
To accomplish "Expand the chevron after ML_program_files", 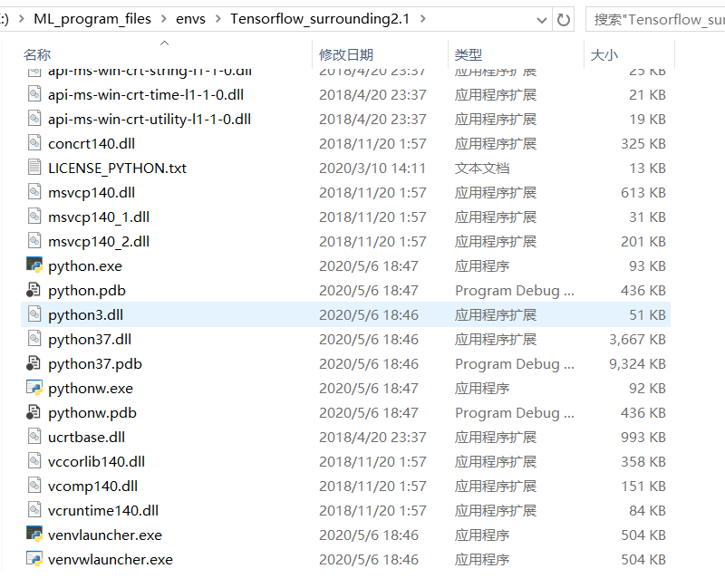I will click(164, 19).
